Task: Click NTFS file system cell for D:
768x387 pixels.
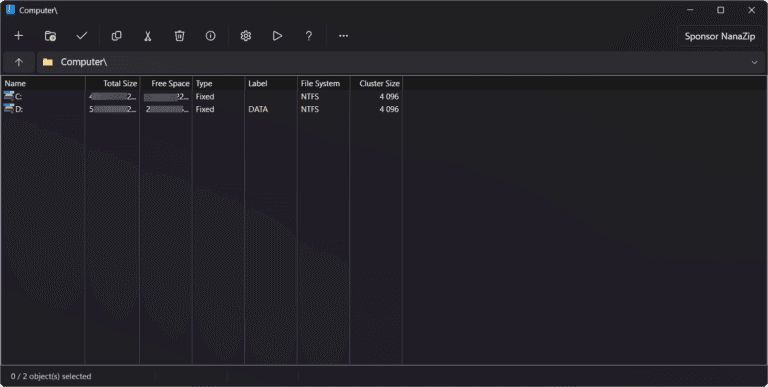Action: (x=310, y=109)
